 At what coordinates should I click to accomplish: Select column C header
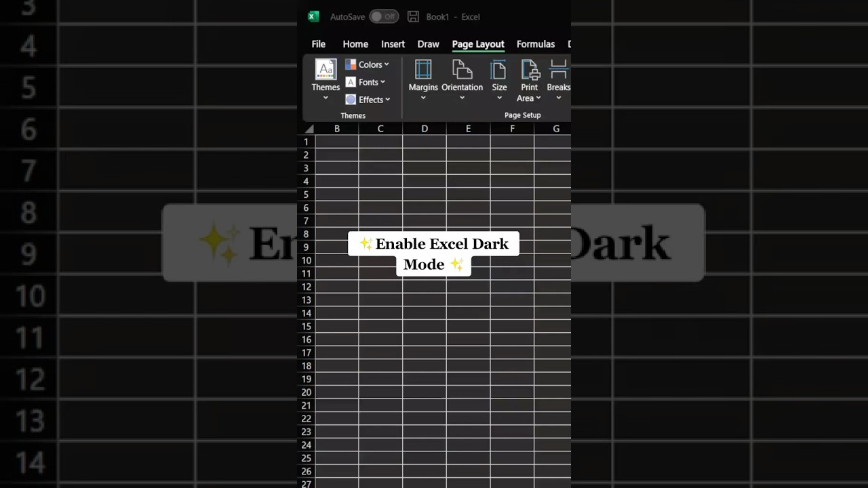[380, 129]
